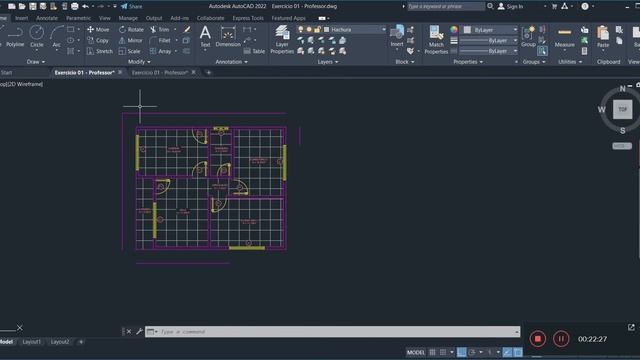Image resolution: width=640 pixels, height=360 pixels.
Task: Use the Mirror tool
Action: point(131,40)
